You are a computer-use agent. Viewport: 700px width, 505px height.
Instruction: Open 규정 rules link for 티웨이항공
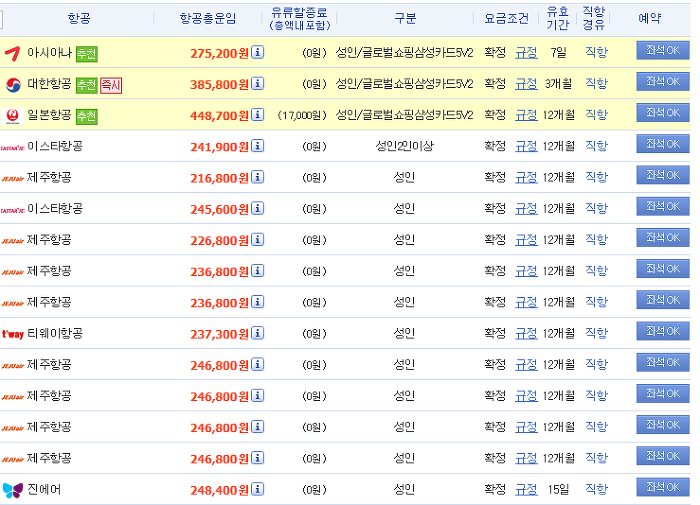526,334
